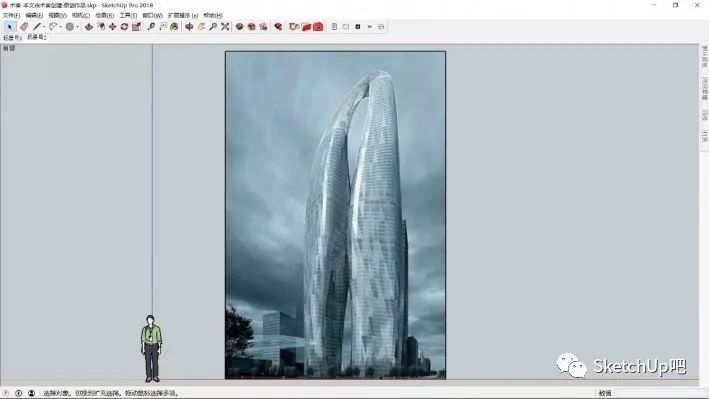Click the imported tower reference image

(x=335, y=215)
